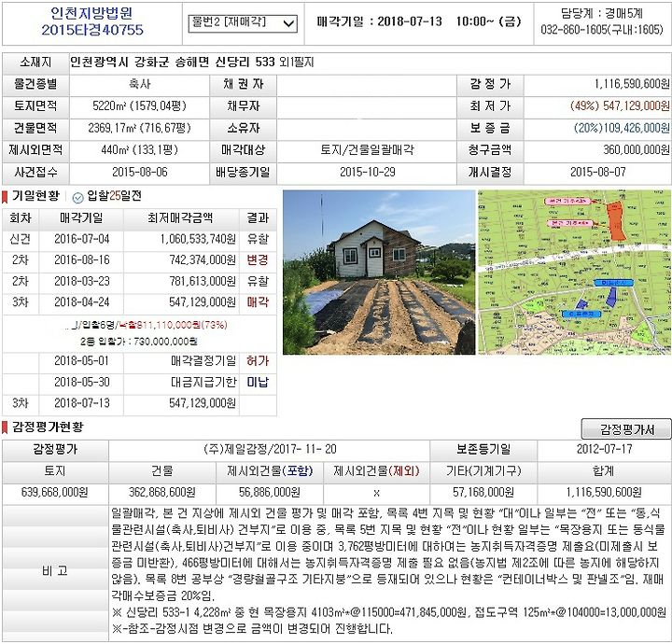Open the green cadastral map image
This screenshot has width=672, height=644.
click(574, 273)
